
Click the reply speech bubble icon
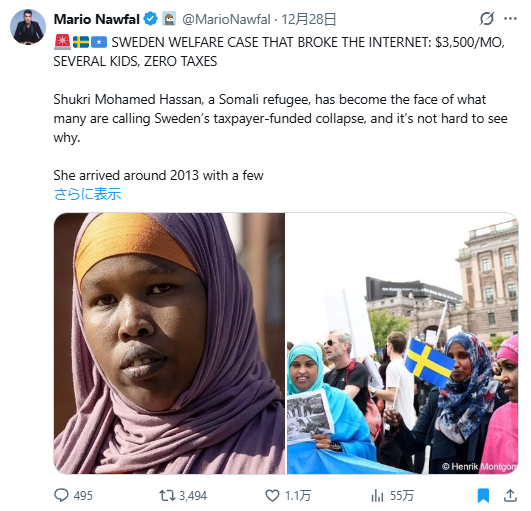61,495
